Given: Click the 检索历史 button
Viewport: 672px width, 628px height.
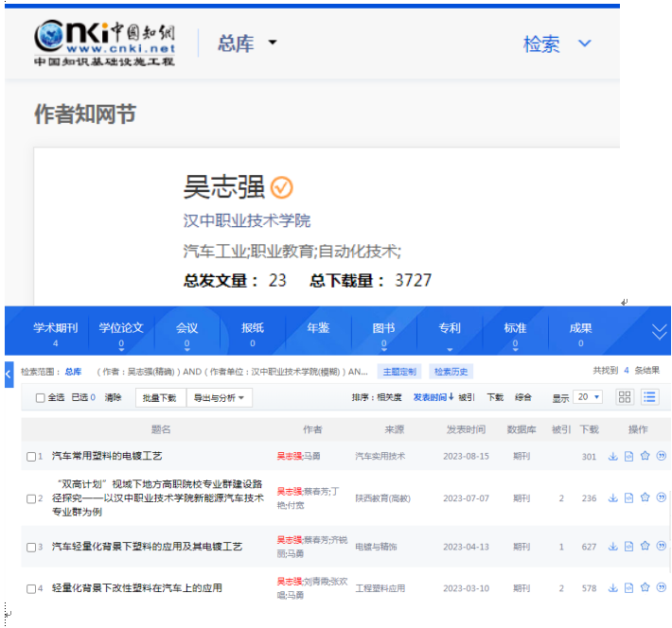Looking at the screenshot, I should click(x=451, y=372).
